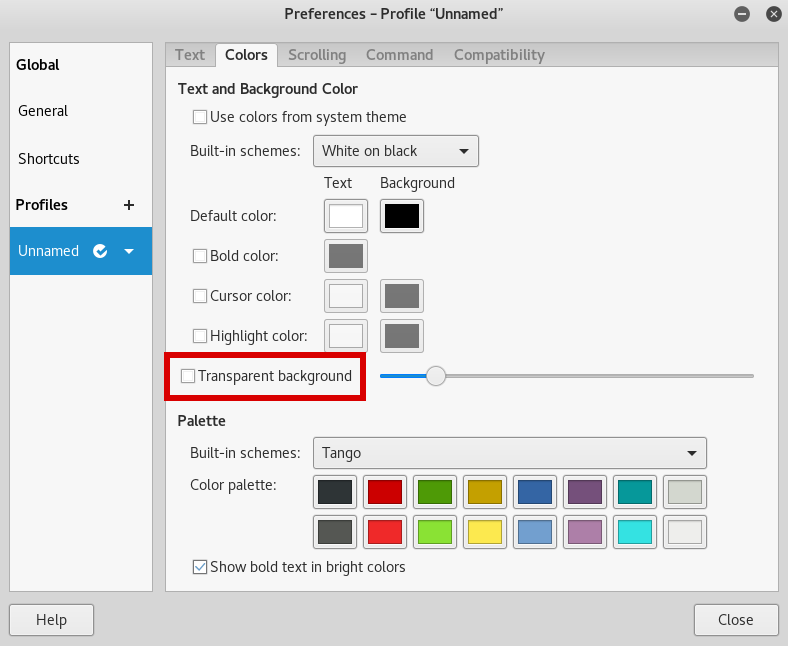The image size is (788, 646).
Task: Select the Unnamed profile in sidebar
Action: pos(81,251)
